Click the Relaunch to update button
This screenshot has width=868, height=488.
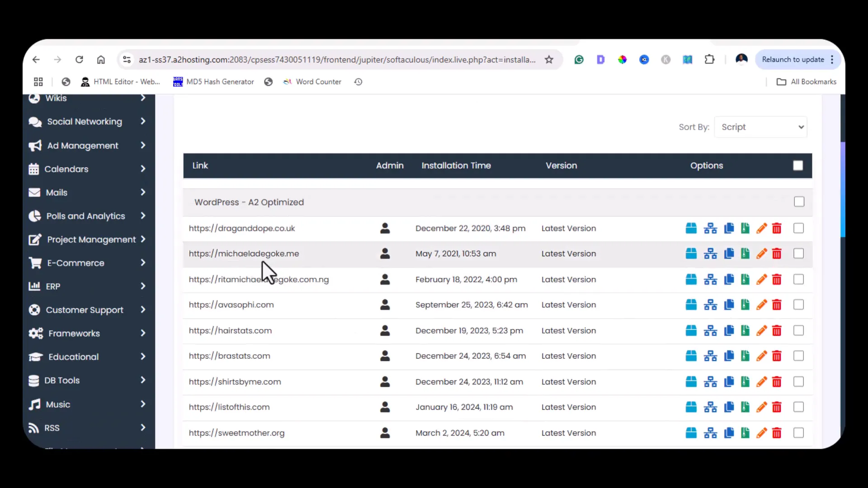click(x=798, y=60)
